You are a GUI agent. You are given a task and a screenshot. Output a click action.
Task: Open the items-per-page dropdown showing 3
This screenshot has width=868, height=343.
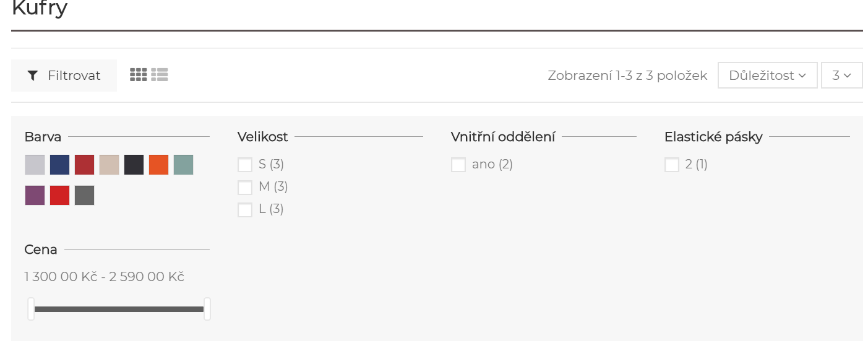[x=842, y=76]
